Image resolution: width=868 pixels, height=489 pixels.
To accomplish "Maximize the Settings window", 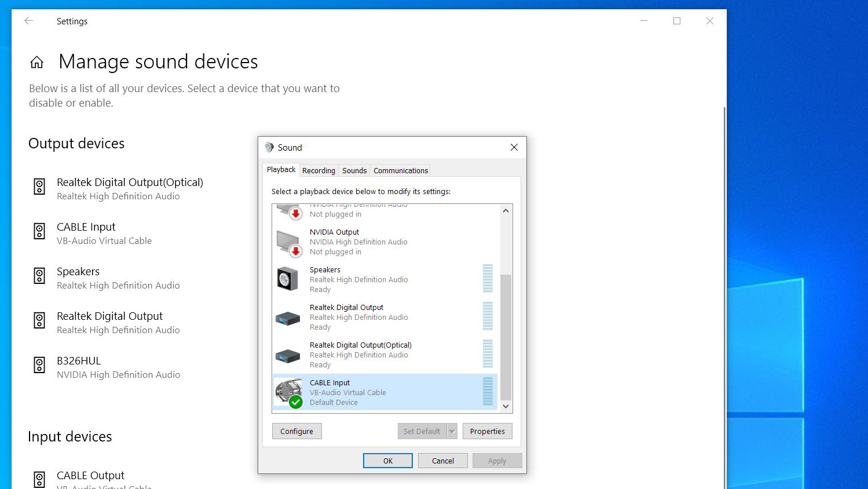I will [677, 21].
